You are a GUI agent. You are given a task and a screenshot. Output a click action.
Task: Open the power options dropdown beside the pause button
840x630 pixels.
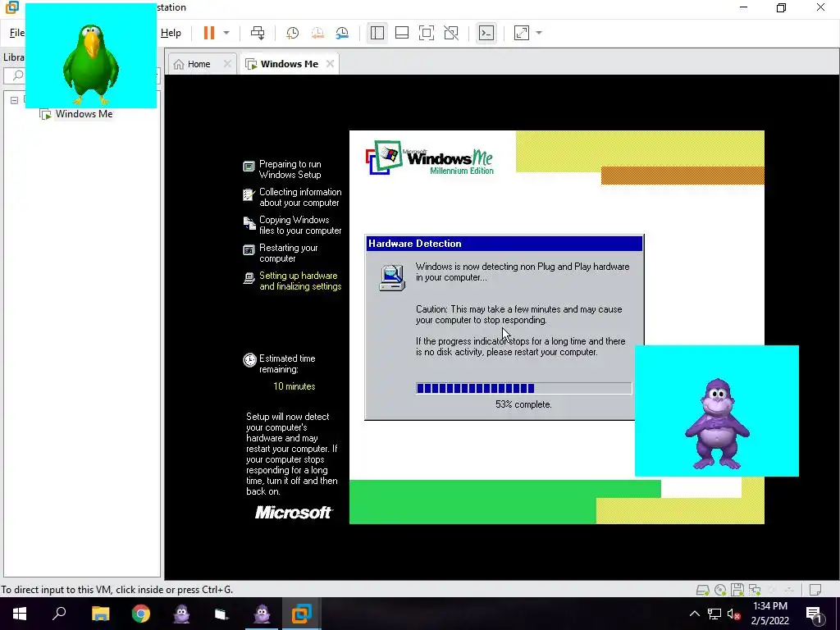pyautogui.click(x=226, y=33)
